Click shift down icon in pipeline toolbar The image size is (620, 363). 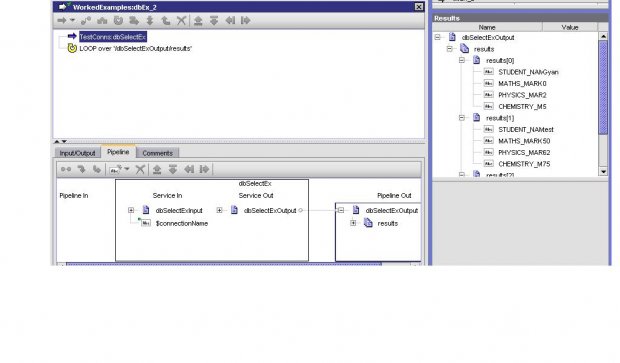coord(173,169)
